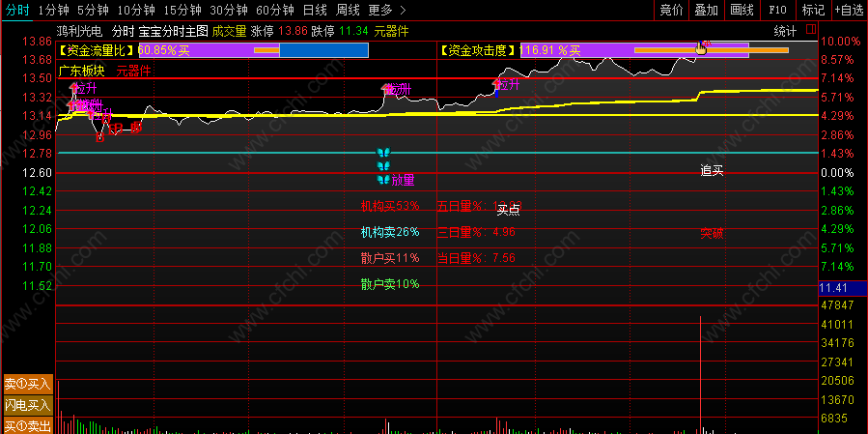Click the 闪电买入 quick-buy button

(28, 404)
